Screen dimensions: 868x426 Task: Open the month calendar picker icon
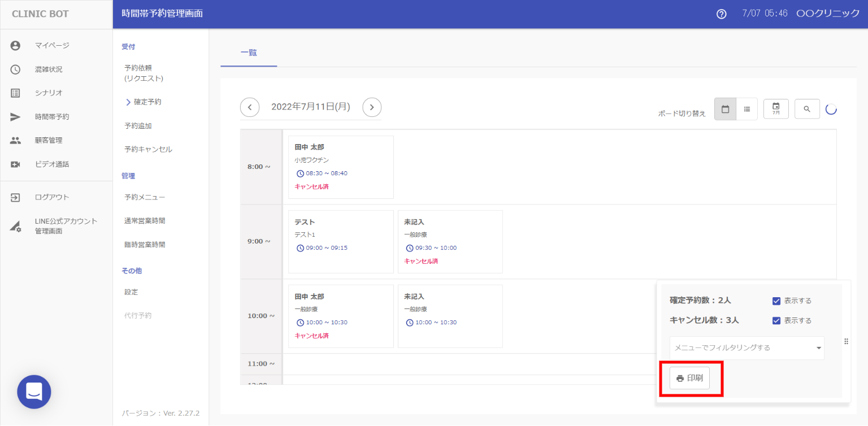tap(776, 109)
